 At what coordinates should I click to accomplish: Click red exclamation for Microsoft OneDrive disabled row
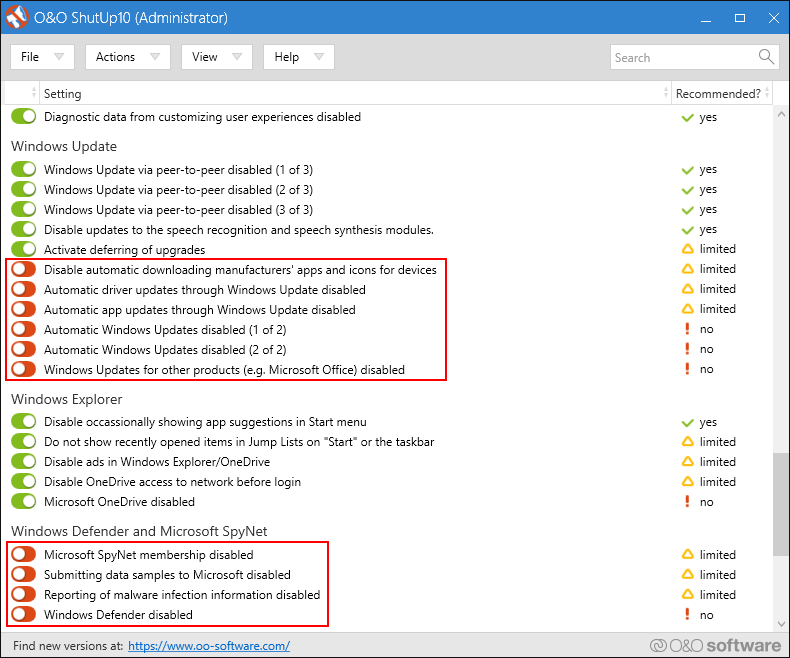(x=687, y=501)
